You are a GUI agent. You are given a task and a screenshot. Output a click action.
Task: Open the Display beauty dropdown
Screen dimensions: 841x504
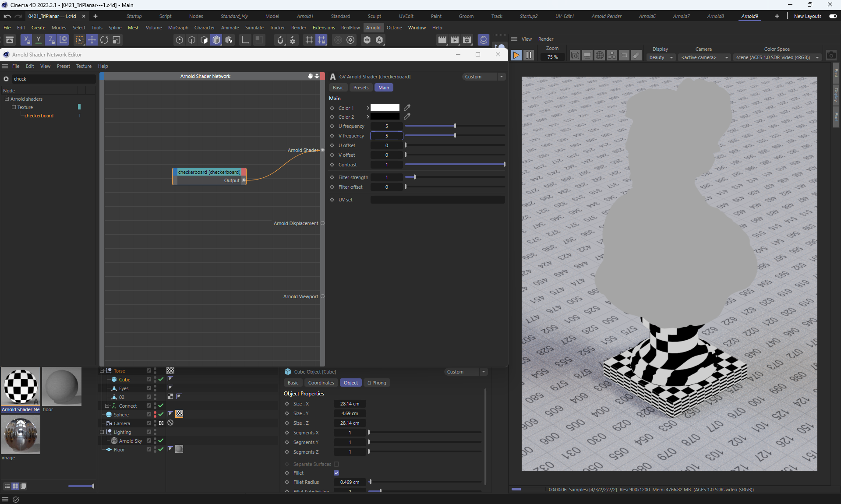pos(661,57)
